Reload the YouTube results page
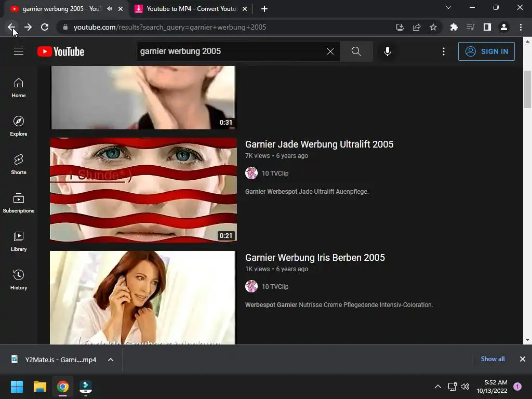The image size is (532, 399). [45, 27]
